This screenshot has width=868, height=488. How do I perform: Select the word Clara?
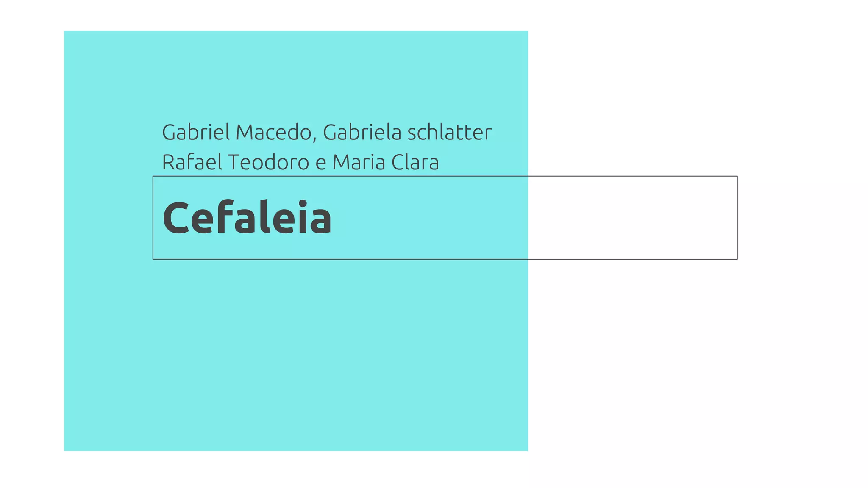415,162
